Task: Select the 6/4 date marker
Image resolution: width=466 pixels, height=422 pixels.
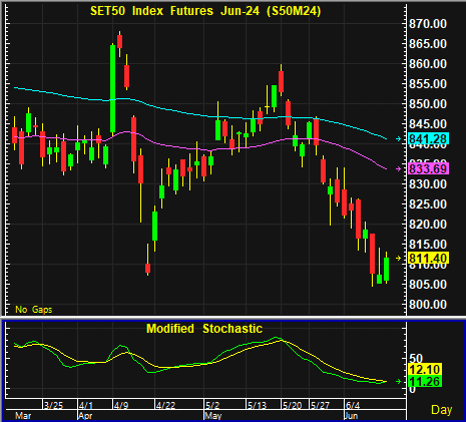Action: [353, 406]
